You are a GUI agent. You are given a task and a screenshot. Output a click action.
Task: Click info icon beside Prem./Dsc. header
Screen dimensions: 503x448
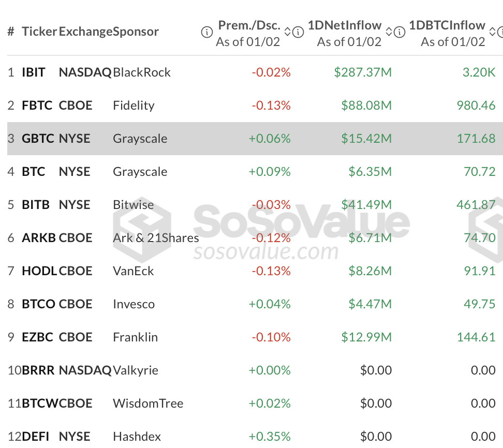pyautogui.click(x=206, y=32)
